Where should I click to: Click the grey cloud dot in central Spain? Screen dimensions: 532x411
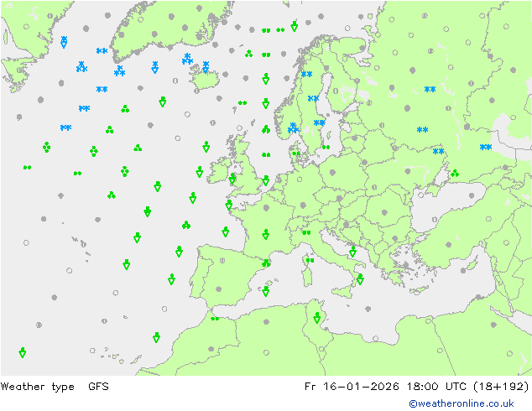click(x=218, y=289)
